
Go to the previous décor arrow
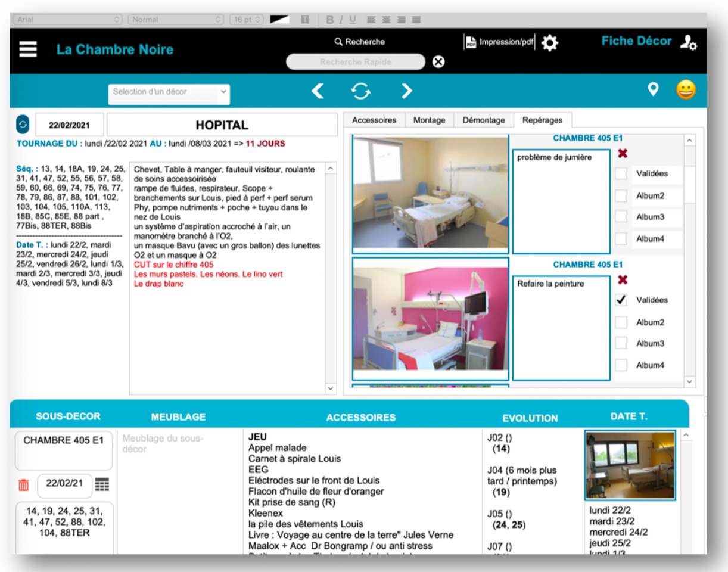click(x=318, y=91)
